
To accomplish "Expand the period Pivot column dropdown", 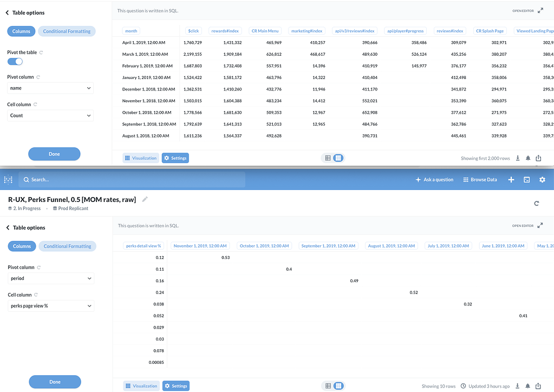I will [50, 279].
